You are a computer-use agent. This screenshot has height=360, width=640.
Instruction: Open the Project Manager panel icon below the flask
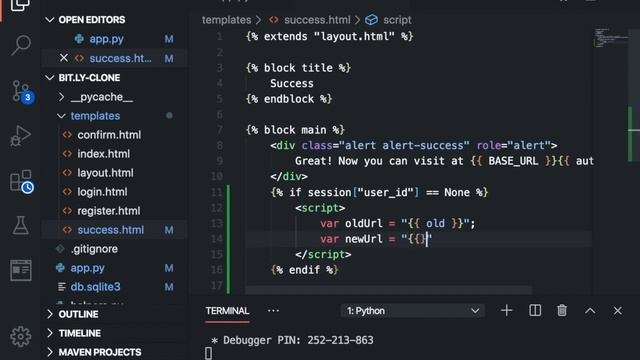[21, 270]
